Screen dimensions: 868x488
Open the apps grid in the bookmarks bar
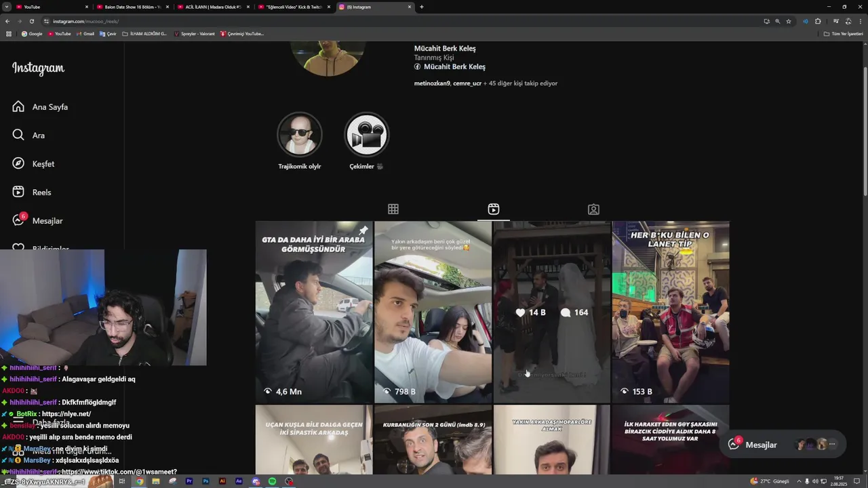pyautogui.click(x=9, y=33)
